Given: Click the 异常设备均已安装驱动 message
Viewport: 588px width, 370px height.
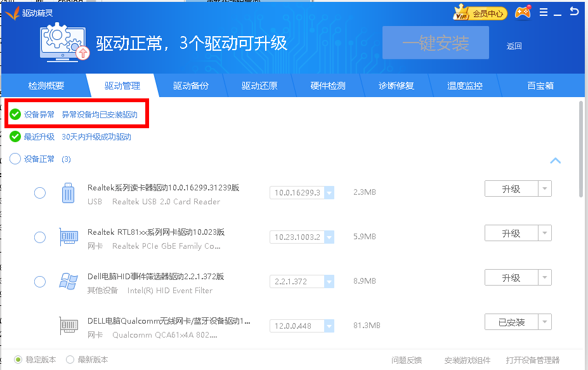Looking at the screenshot, I should 100,114.
